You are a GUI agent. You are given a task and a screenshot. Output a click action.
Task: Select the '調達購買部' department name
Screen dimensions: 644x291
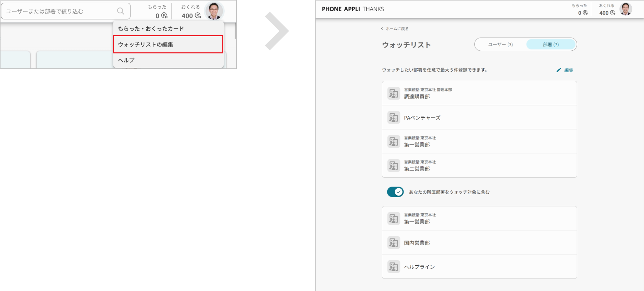click(x=417, y=97)
